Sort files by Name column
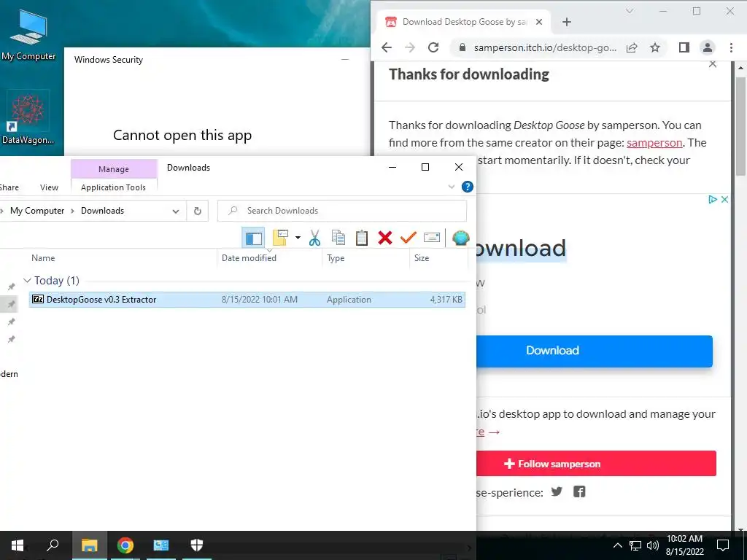The height and width of the screenshot is (560, 747). tap(43, 257)
